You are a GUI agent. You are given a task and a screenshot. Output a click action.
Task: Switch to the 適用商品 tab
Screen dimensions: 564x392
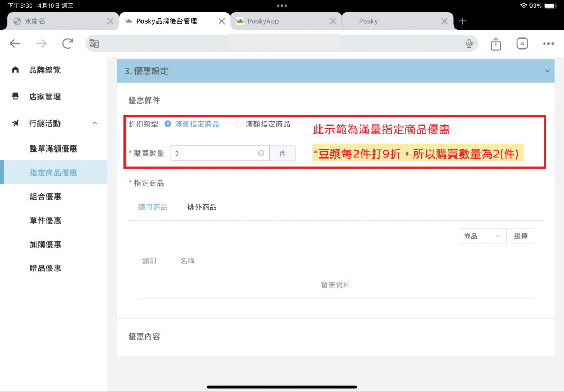(153, 207)
